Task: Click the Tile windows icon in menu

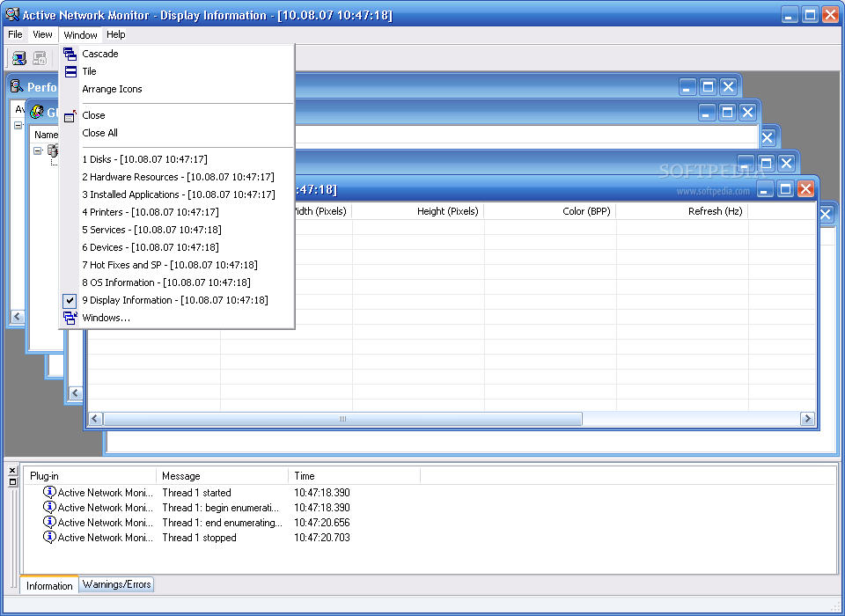Action: [x=70, y=71]
